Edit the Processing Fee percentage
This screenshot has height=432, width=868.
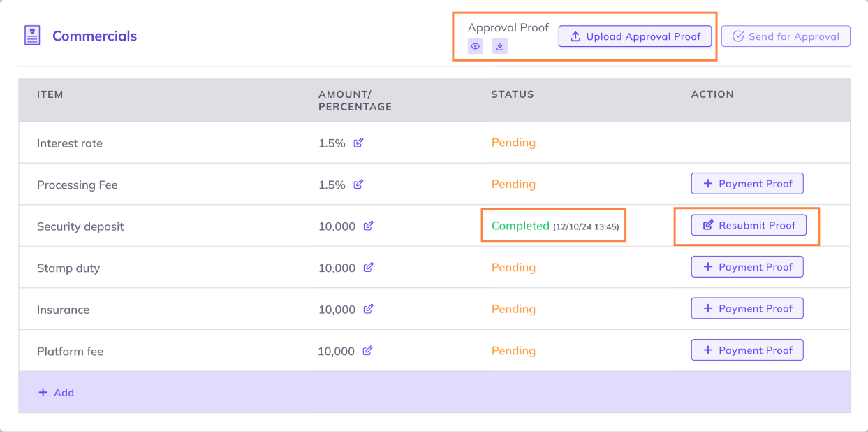click(358, 185)
